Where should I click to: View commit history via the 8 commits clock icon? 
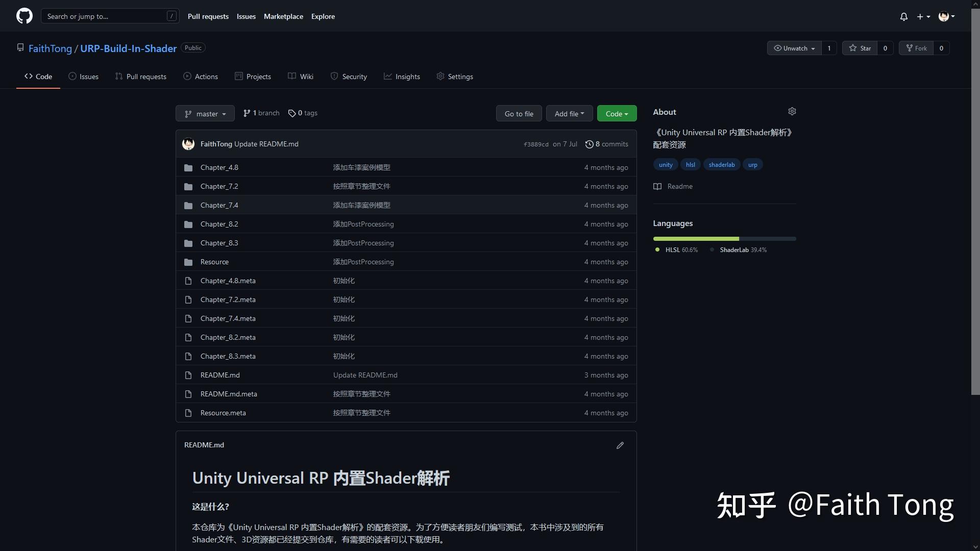pos(590,144)
